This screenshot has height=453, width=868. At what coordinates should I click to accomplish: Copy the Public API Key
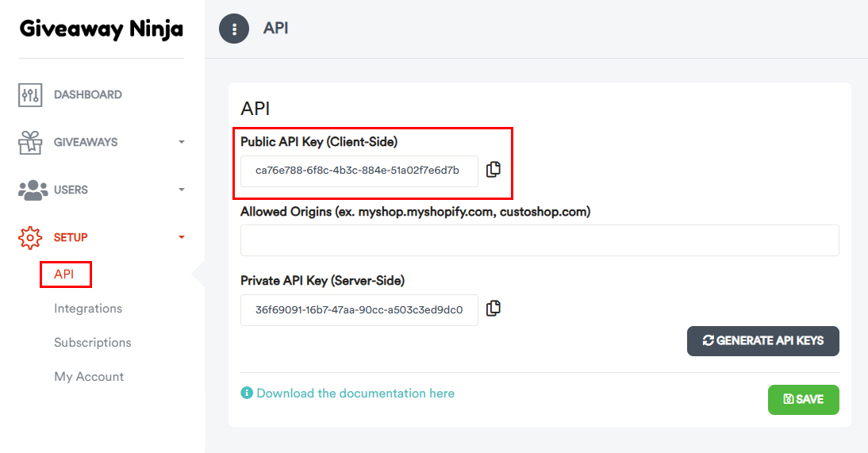pyautogui.click(x=494, y=170)
